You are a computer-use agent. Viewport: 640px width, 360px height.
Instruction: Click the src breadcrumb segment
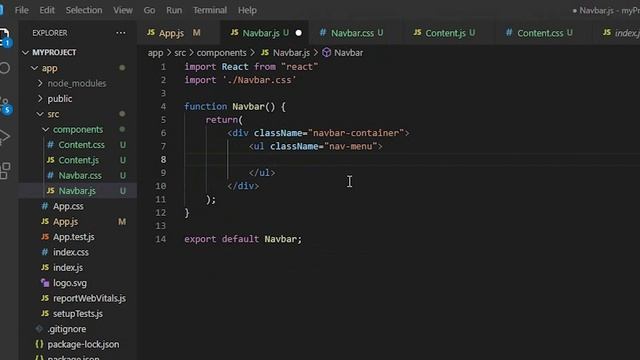tap(180, 53)
